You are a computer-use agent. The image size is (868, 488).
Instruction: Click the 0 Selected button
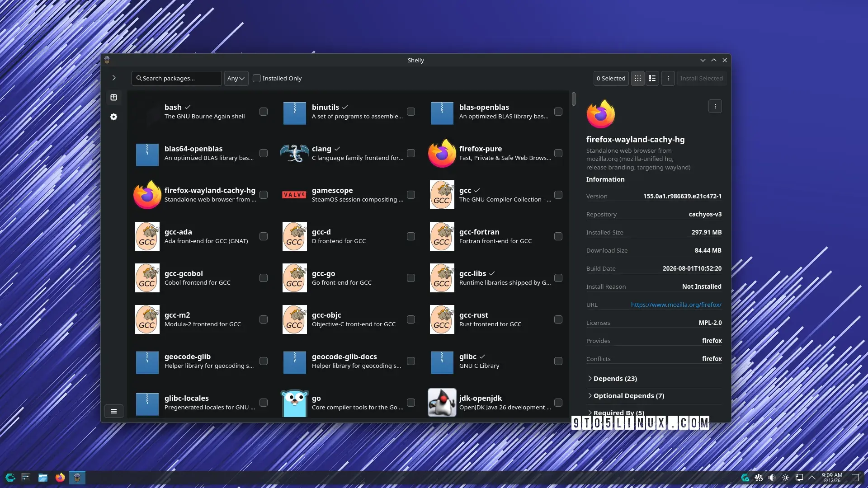(x=611, y=78)
